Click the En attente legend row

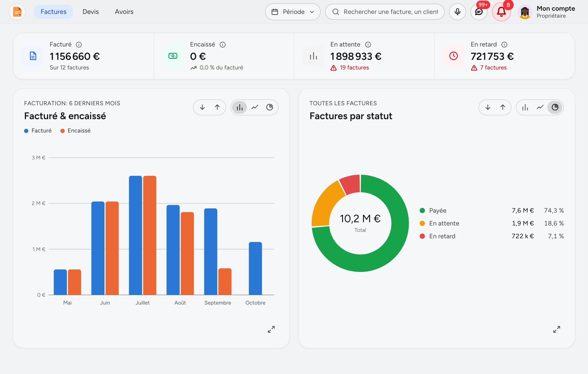pos(492,223)
